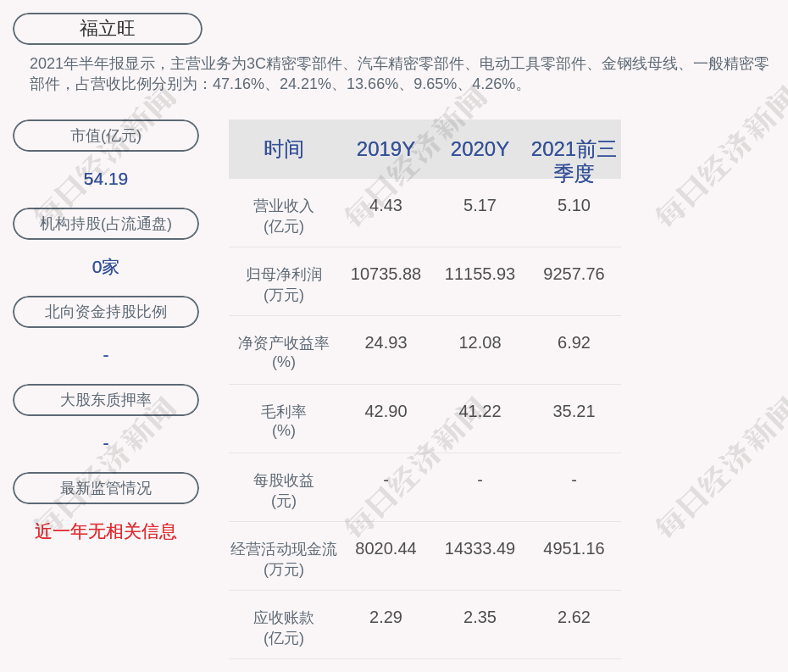This screenshot has width=788, height=672.
Task: Select gross margin value 35.21
Action: coord(574,411)
